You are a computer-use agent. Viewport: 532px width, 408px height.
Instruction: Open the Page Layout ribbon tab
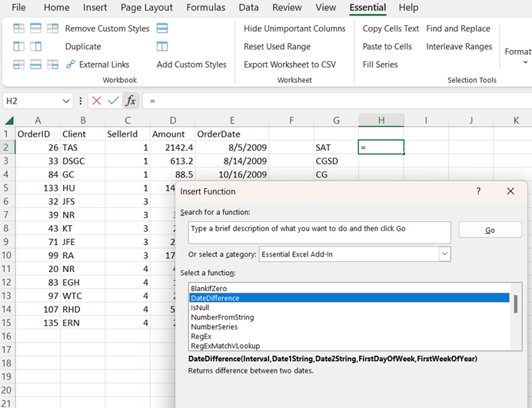click(147, 8)
